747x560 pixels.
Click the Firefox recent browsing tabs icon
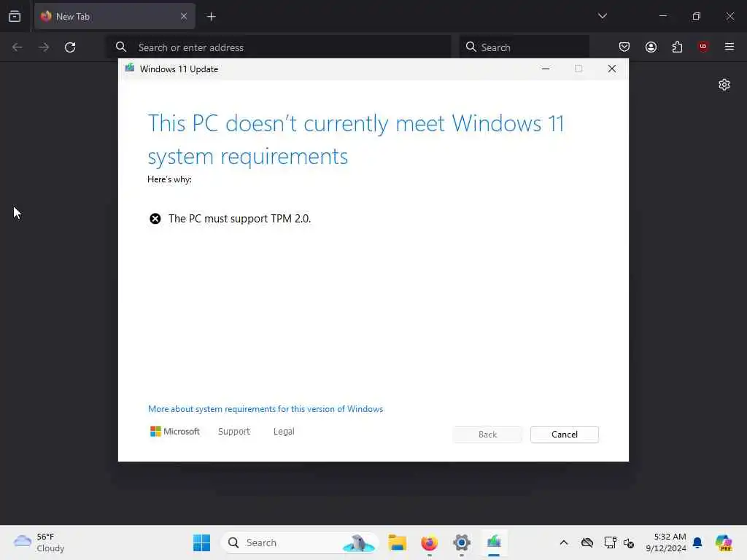(15, 16)
